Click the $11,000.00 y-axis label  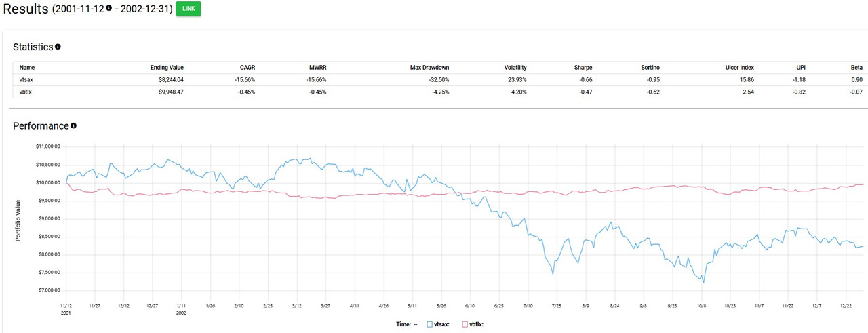[x=47, y=146]
